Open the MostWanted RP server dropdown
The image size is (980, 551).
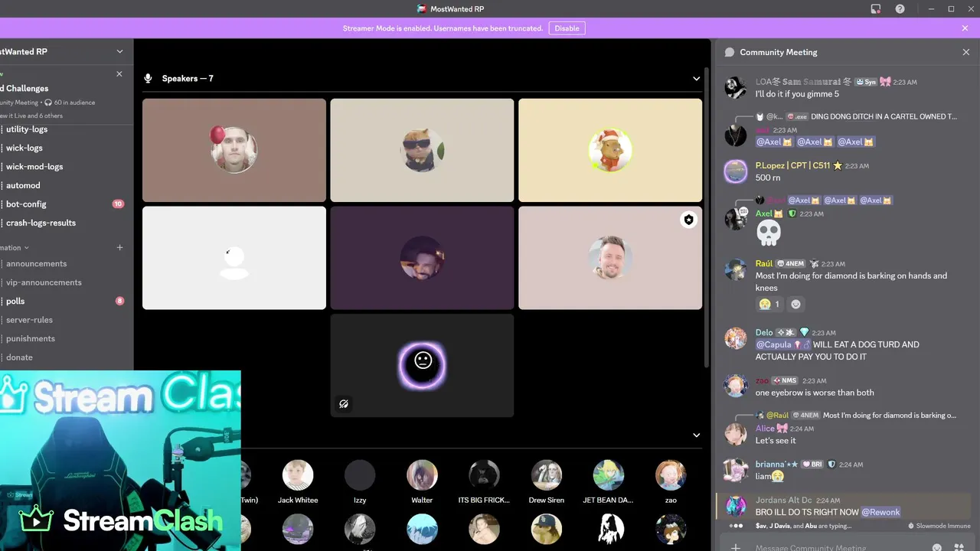tap(119, 51)
